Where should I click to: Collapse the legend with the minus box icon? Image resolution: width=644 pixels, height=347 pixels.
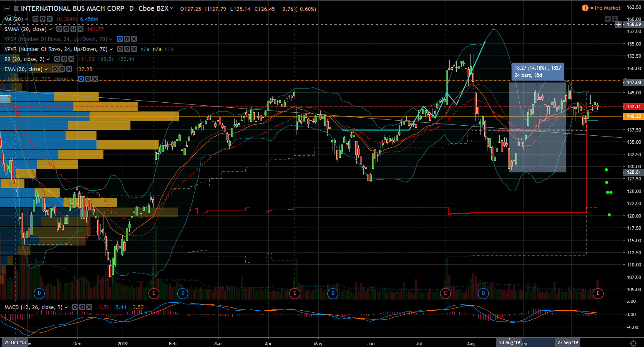(x=7, y=9)
